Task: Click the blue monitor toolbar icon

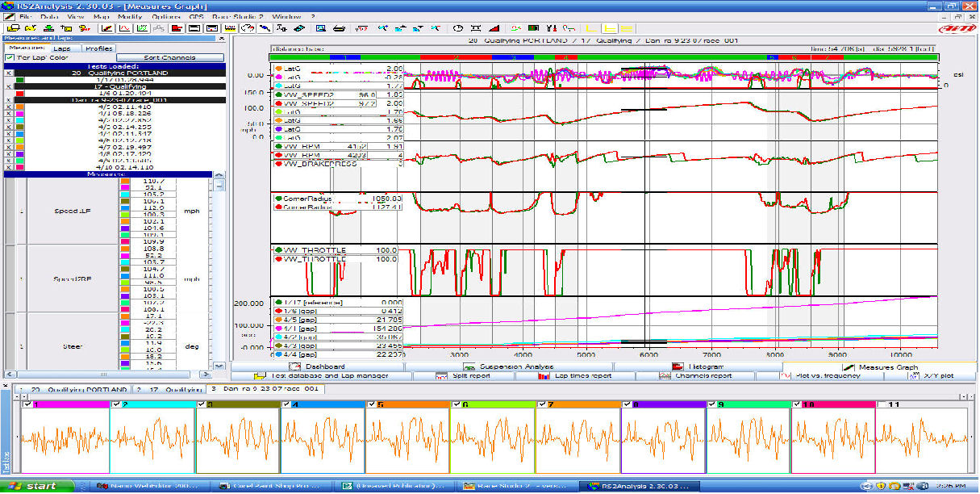Action: 320,28
